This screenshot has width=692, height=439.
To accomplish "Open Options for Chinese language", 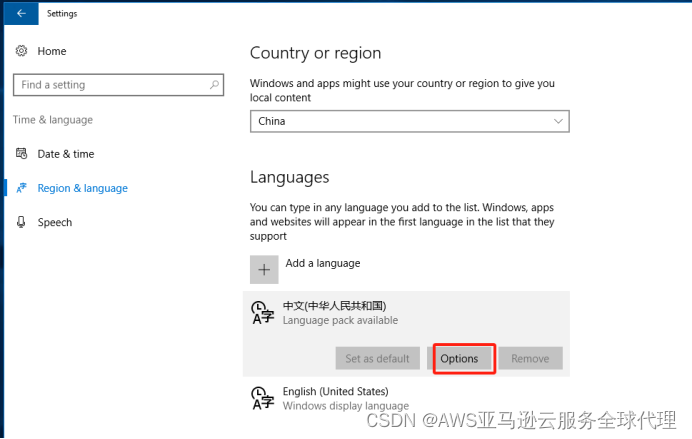I will click(x=459, y=358).
